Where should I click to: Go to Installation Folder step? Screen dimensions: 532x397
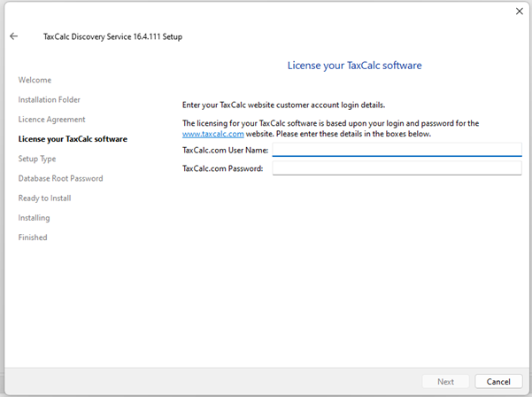tap(49, 100)
